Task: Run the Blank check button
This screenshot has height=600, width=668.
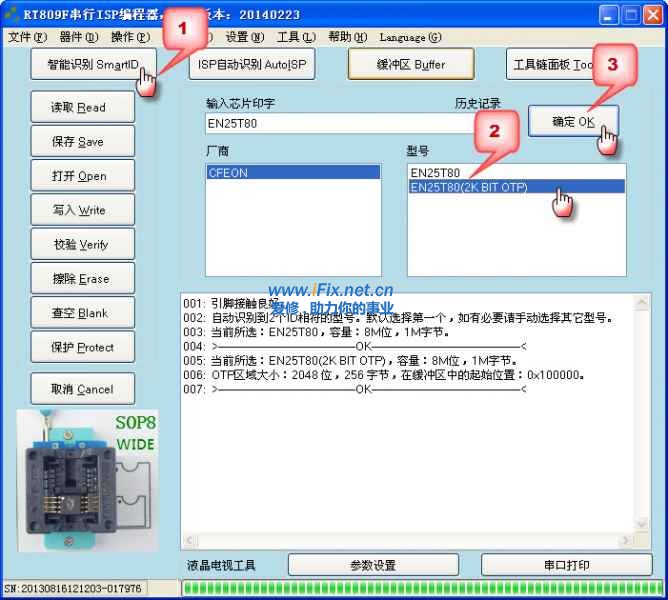Action: [79, 313]
